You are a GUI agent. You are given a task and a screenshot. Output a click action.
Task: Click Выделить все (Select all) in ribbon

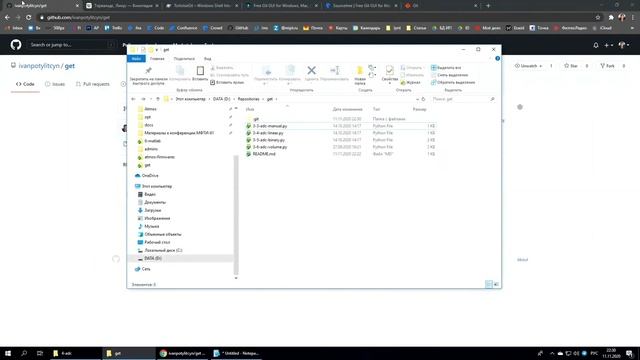(x=446, y=68)
